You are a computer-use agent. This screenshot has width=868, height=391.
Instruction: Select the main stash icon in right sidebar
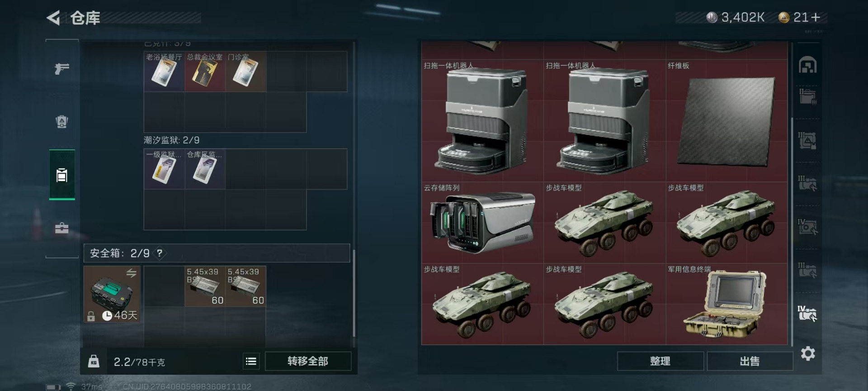tap(808, 65)
